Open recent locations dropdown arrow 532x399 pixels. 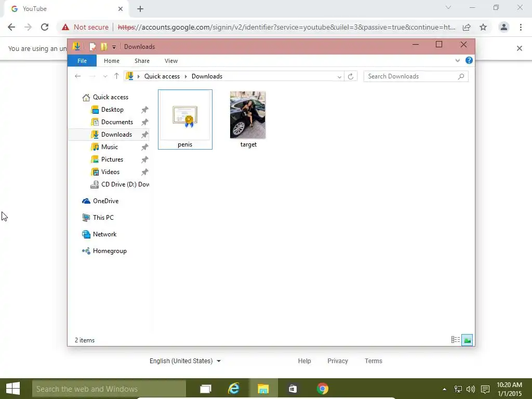pyautogui.click(x=105, y=76)
